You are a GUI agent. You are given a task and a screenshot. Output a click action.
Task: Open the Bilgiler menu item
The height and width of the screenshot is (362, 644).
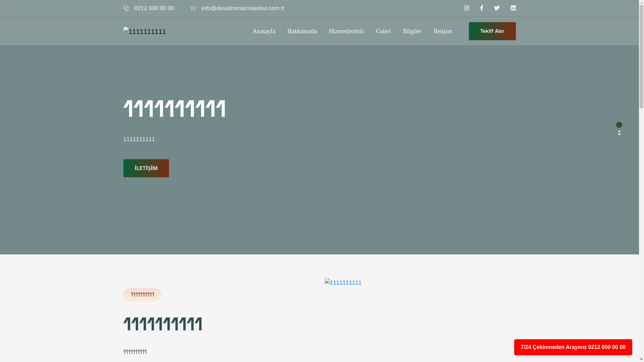[x=412, y=31]
